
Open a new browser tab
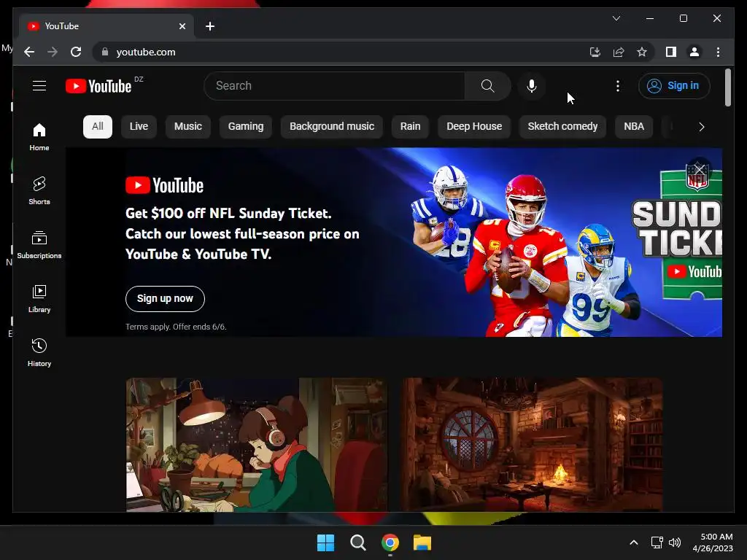click(x=210, y=26)
